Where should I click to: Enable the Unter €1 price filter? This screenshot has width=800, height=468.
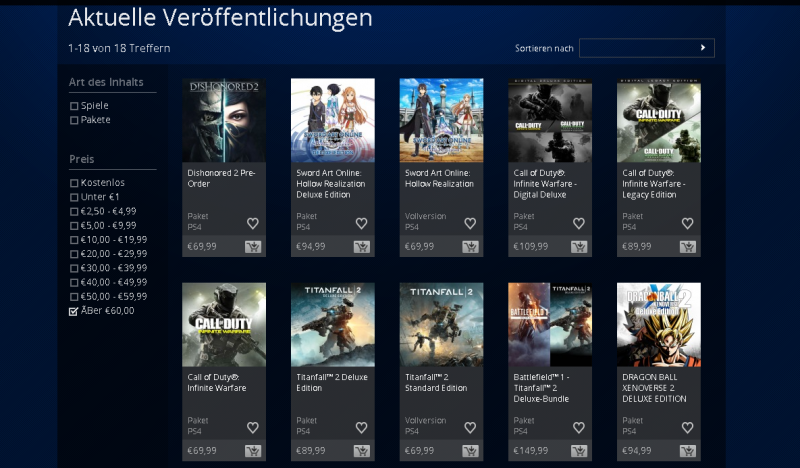74,198
